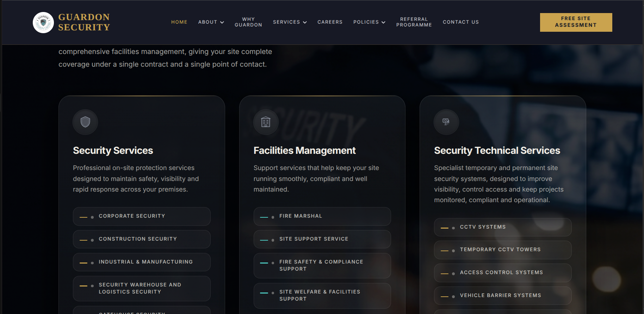Open the CCTV Systems service

tap(503, 227)
